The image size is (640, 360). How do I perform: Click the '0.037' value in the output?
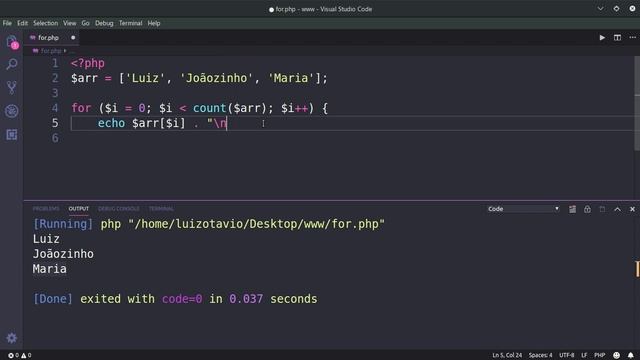click(x=246, y=299)
